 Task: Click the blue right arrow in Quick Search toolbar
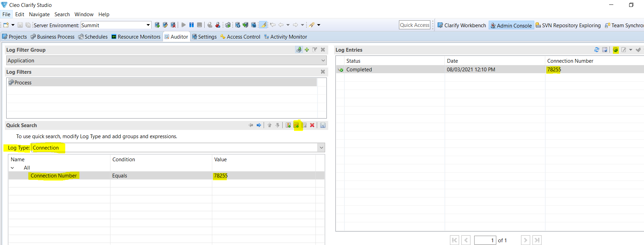click(259, 125)
